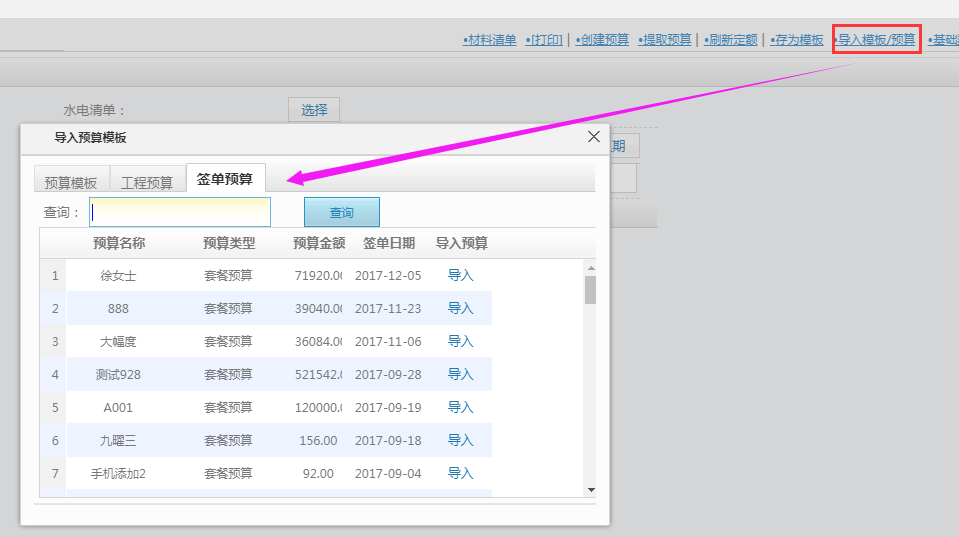Import the A001 budget via 导入
The image size is (959, 537).
click(x=461, y=407)
